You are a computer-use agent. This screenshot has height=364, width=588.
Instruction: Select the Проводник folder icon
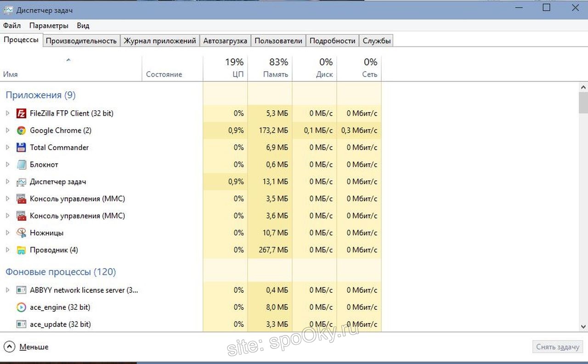[x=21, y=250]
